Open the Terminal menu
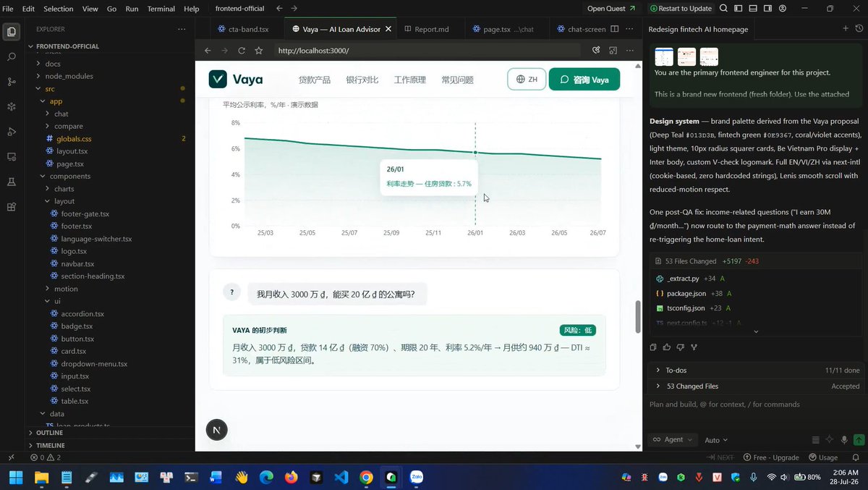This screenshot has height=490, width=868. 161,9
